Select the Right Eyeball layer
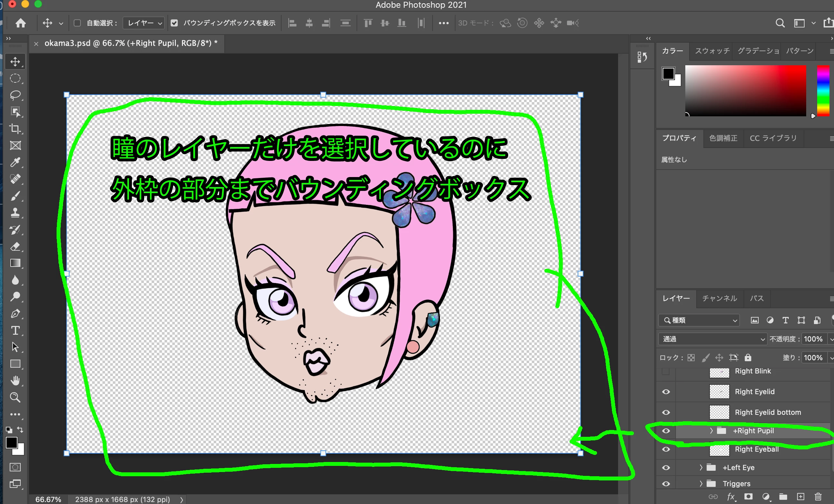The height and width of the screenshot is (504, 834). coord(756,449)
